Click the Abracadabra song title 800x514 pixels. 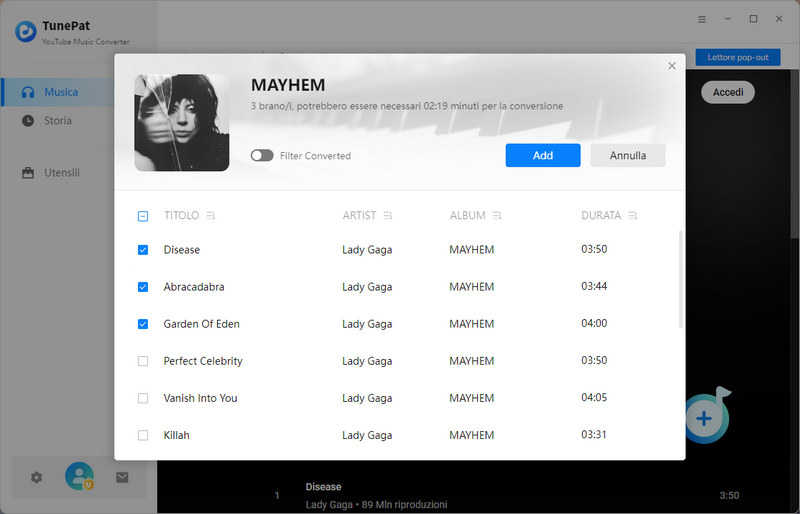(x=194, y=287)
